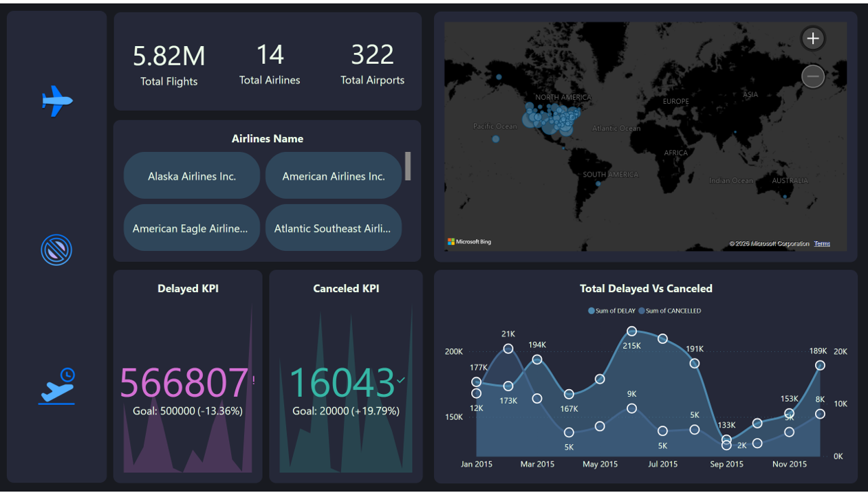Viewport: 868px width, 495px height.
Task: Select the 14 Total Airlines card
Action: 270,63
